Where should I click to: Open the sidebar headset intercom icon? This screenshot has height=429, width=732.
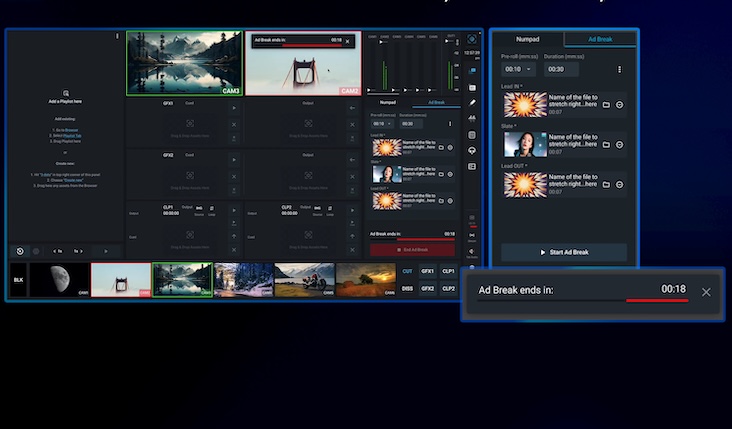point(472,150)
